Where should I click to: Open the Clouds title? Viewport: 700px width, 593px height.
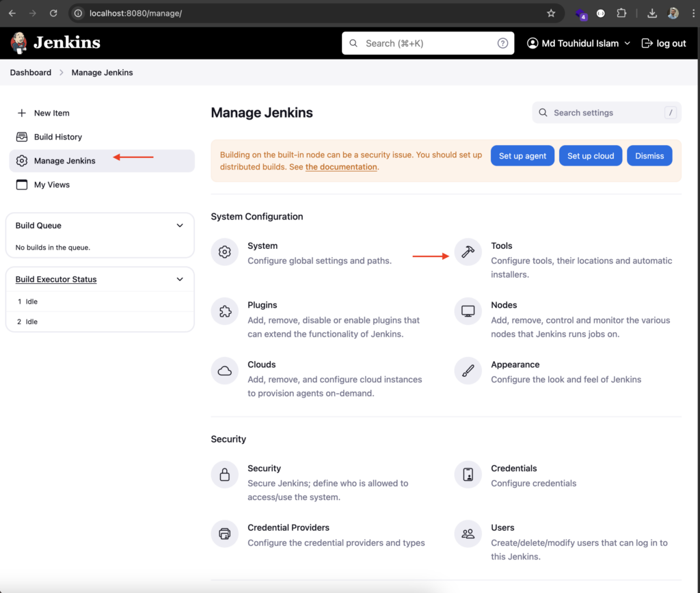262,365
